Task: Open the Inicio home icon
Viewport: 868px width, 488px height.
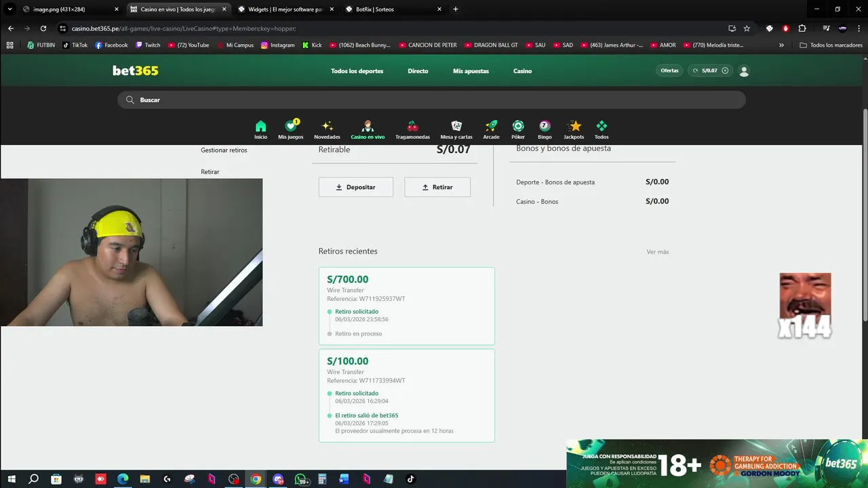Action: pyautogui.click(x=260, y=127)
